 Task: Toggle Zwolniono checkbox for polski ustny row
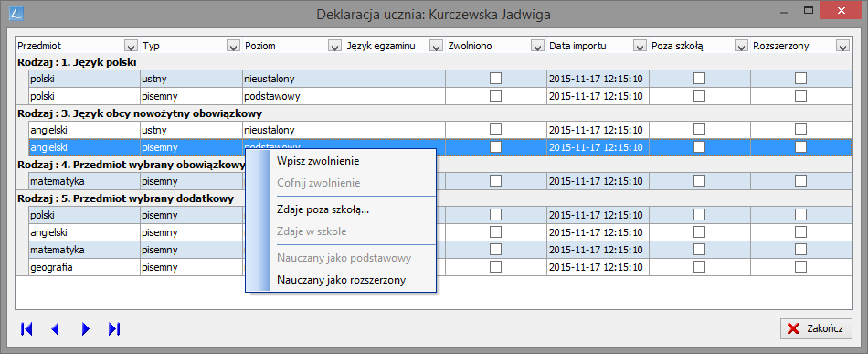point(495,79)
